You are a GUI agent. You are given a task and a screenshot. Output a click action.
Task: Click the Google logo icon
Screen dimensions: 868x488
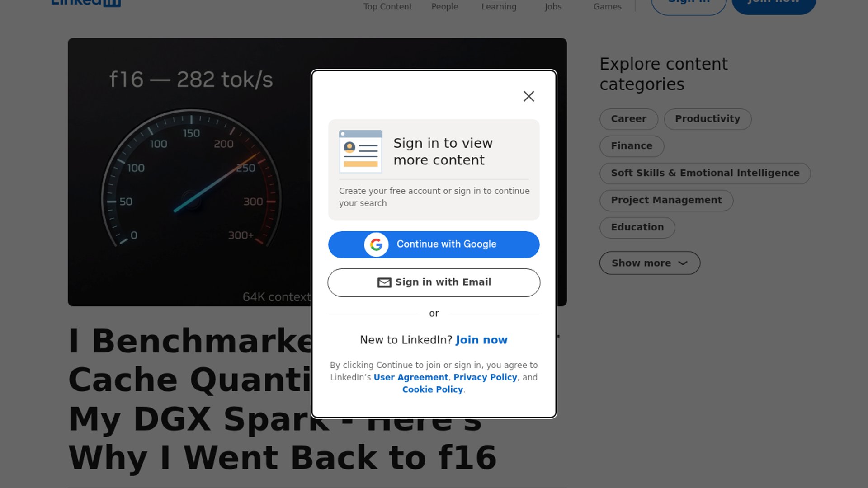pyautogui.click(x=376, y=244)
